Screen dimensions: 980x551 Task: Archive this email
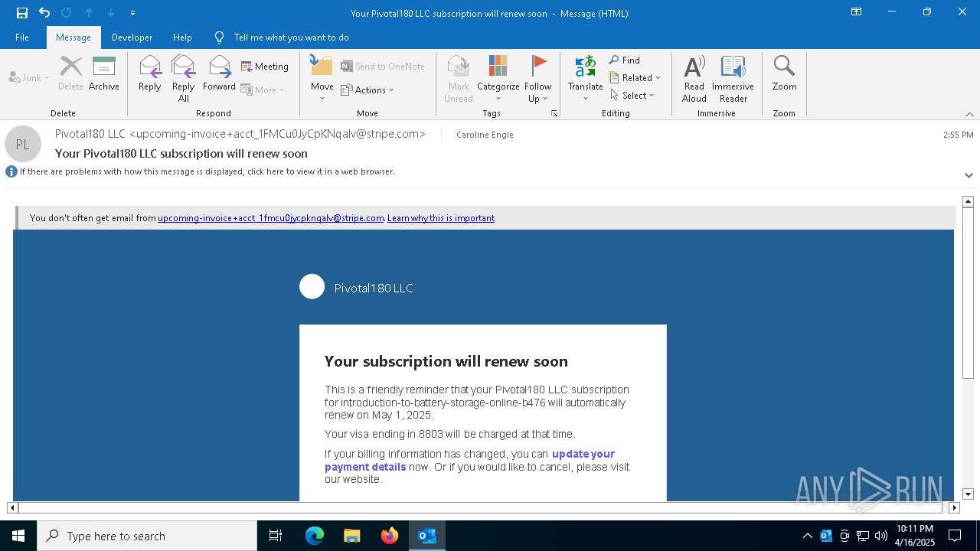coord(104,73)
